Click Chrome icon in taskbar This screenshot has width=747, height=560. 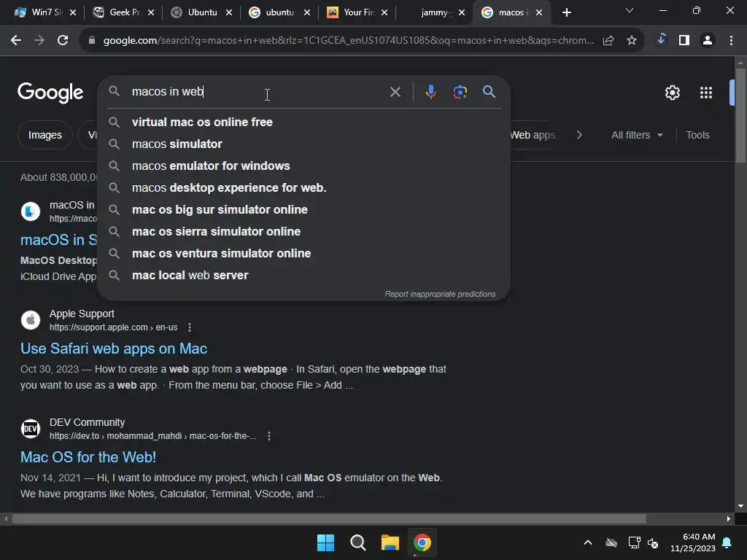point(422,542)
